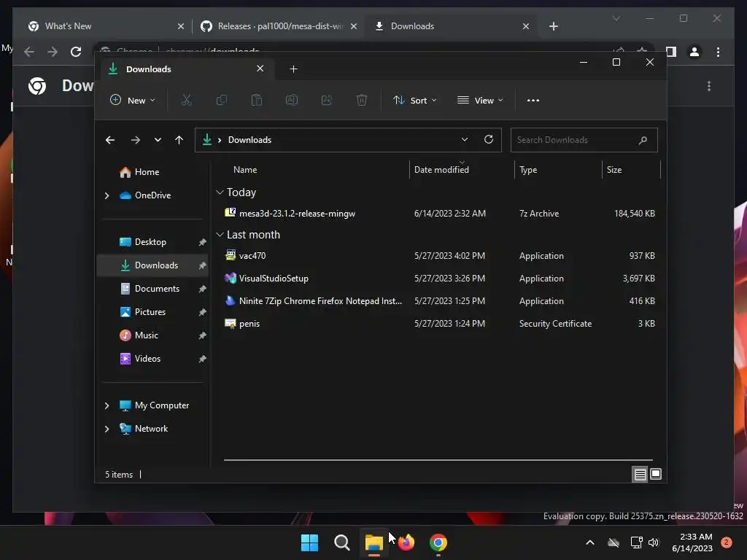Click the network icon in system tray
This screenshot has width=747, height=560.
[x=636, y=542]
